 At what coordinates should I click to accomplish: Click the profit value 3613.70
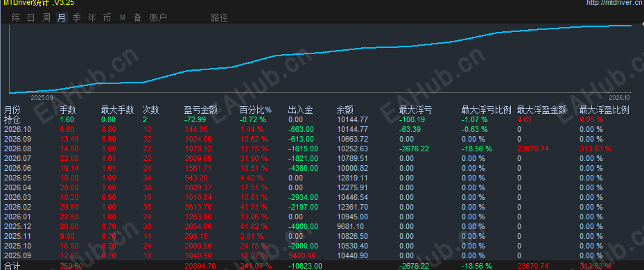[198, 207]
